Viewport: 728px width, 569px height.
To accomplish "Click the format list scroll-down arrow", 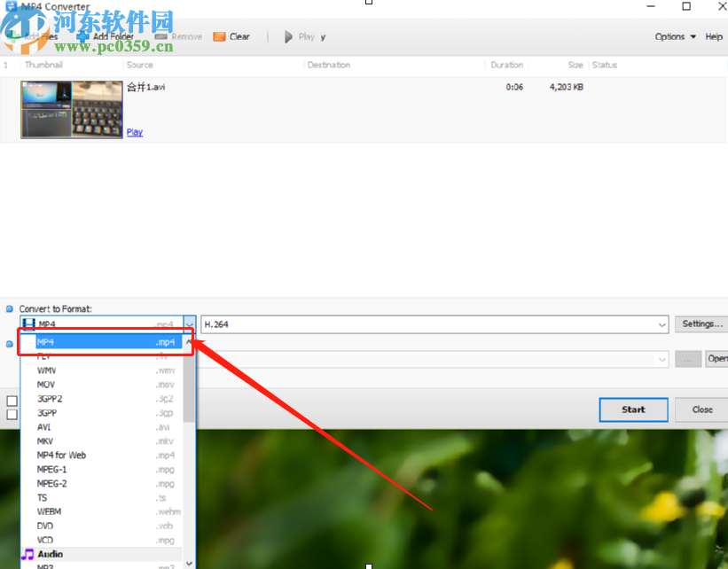I will coord(189,564).
